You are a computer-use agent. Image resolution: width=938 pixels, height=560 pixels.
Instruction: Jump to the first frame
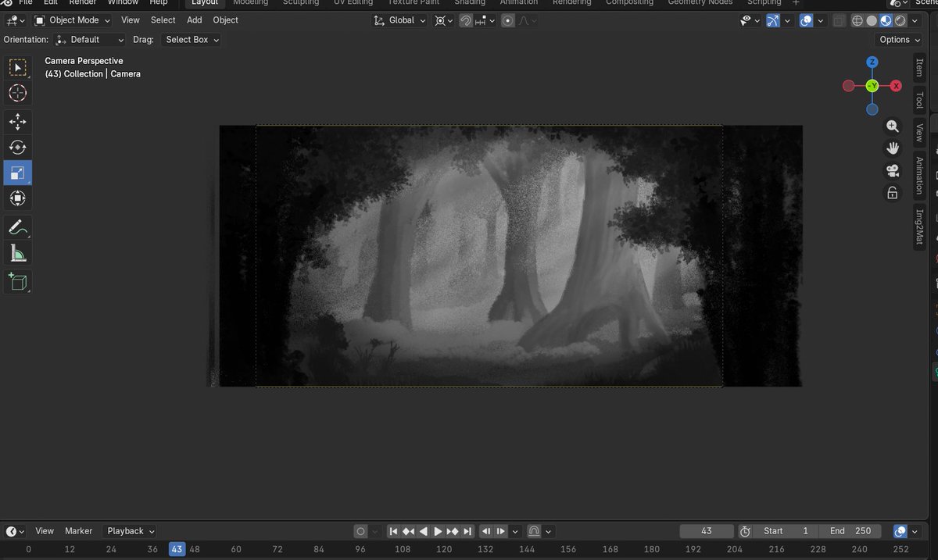(x=393, y=531)
